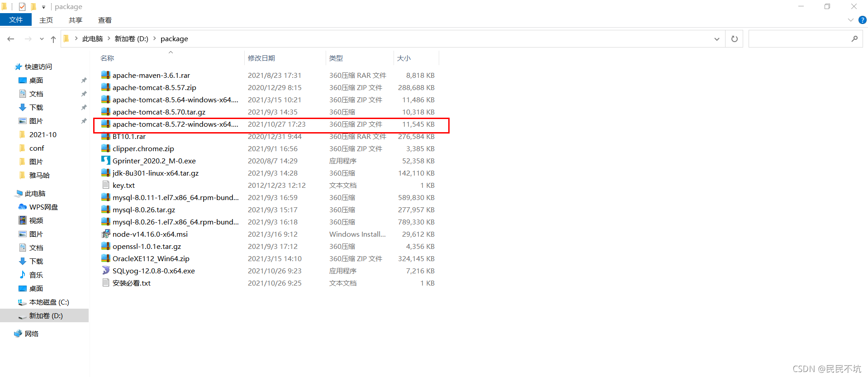Open 音乐 music folder in sidebar
Image resolution: width=868 pixels, height=377 pixels.
[31, 275]
